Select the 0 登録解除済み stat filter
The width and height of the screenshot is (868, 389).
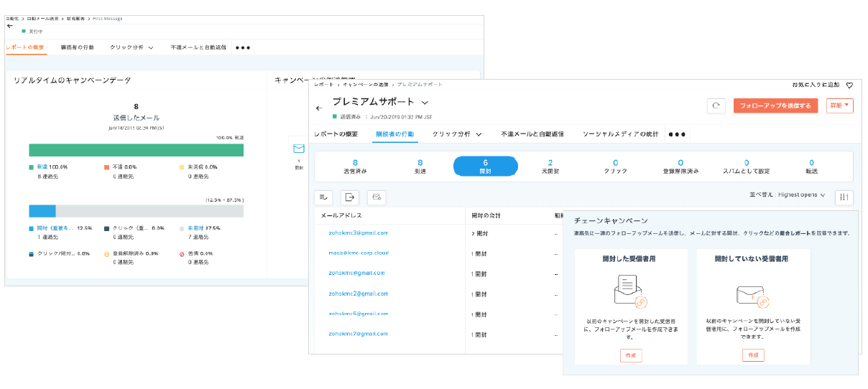pos(680,167)
